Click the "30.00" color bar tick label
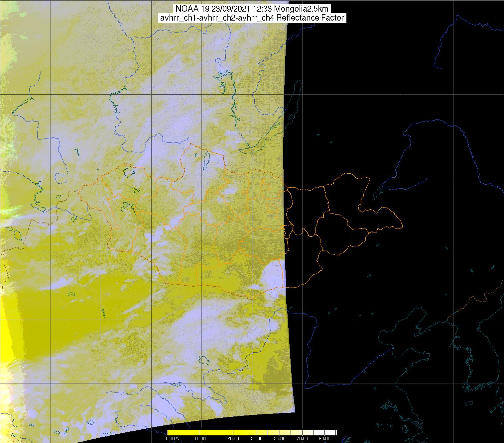504x443 pixels. [257, 438]
